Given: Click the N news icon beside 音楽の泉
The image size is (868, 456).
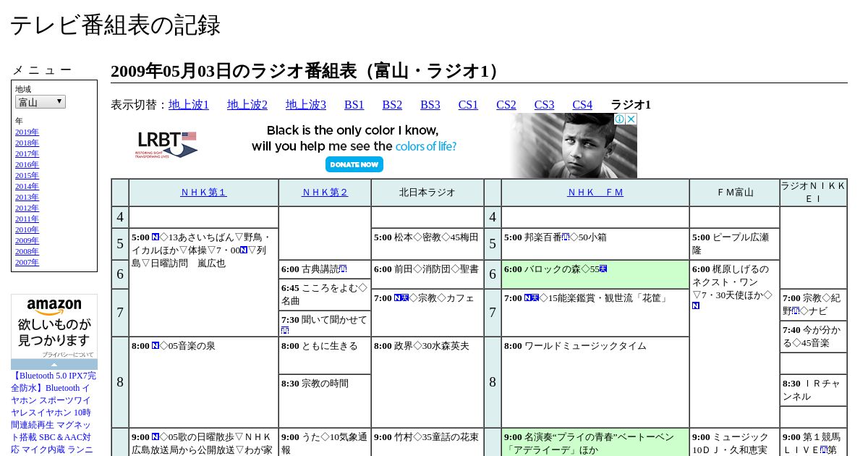Looking at the screenshot, I should (156, 346).
